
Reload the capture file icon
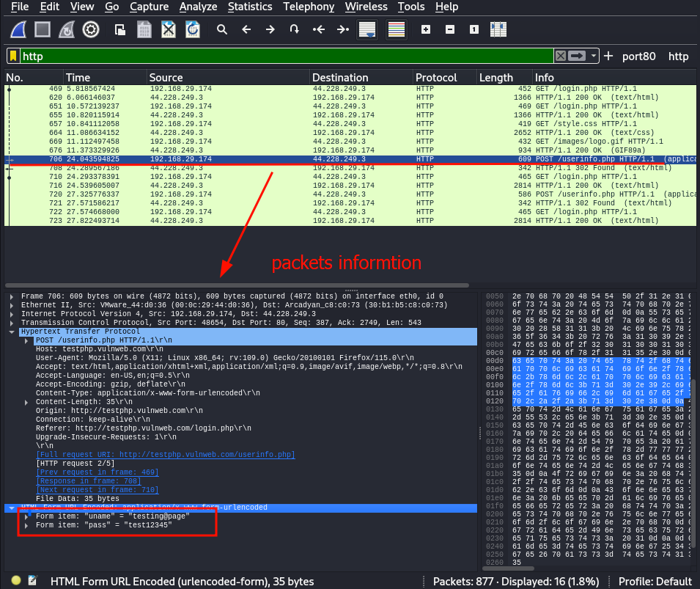coord(193,30)
